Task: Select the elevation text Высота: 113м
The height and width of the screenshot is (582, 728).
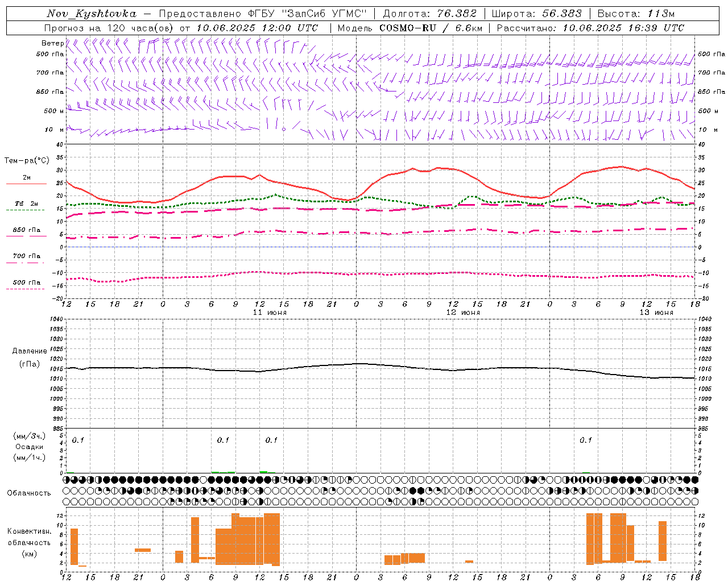Action: (636, 14)
